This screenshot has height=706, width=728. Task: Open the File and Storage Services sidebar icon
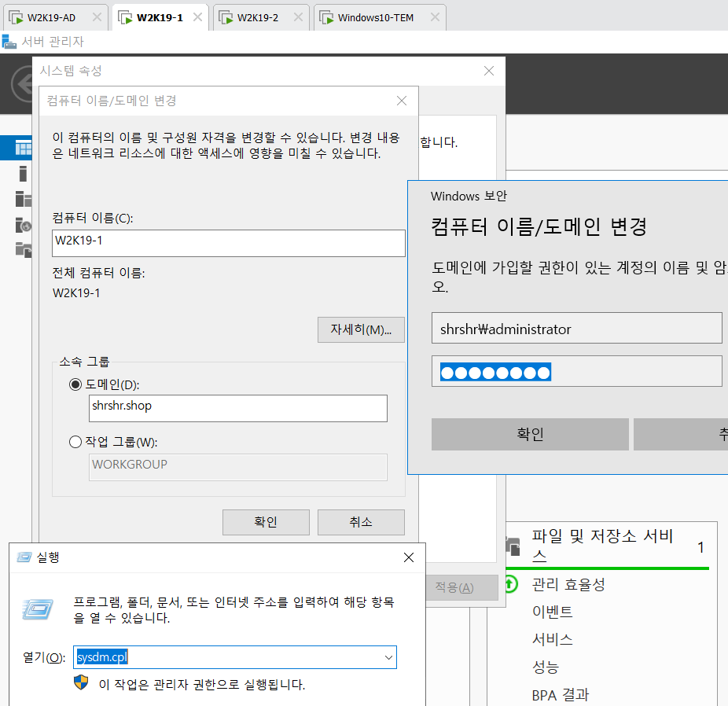point(24,250)
